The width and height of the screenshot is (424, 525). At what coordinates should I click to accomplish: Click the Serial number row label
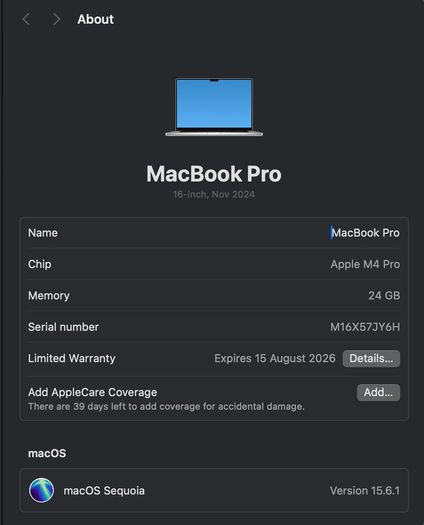tap(63, 327)
